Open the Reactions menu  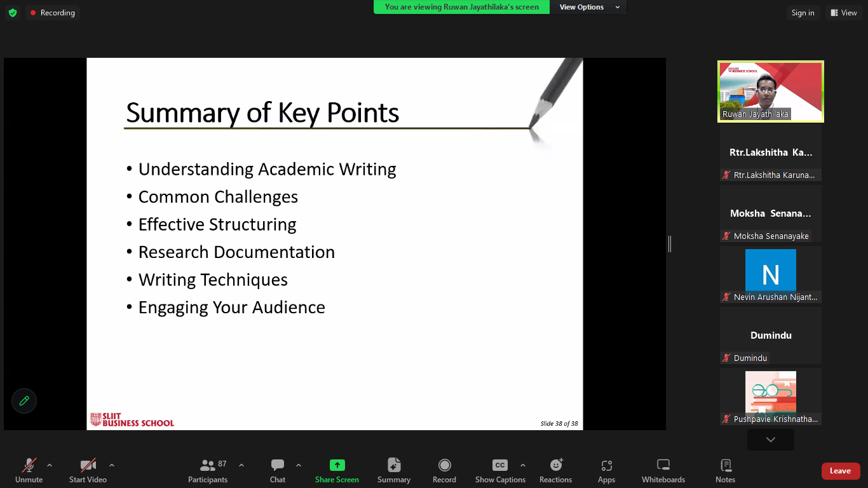pyautogui.click(x=555, y=471)
